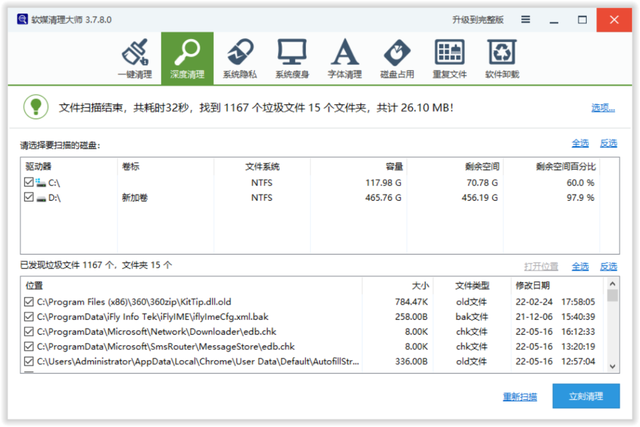Open the 一键清理 one-click clean tool

[135, 58]
